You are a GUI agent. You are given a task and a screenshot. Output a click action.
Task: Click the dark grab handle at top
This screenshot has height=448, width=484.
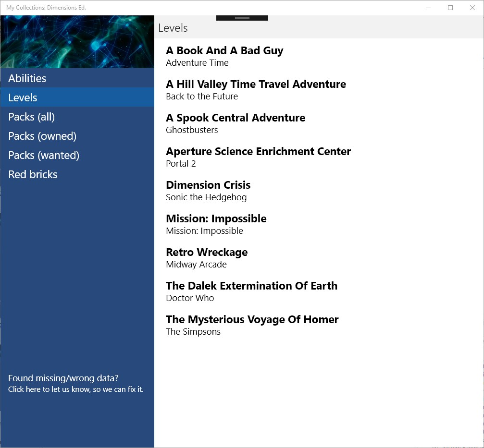pyautogui.click(x=242, y=18)
